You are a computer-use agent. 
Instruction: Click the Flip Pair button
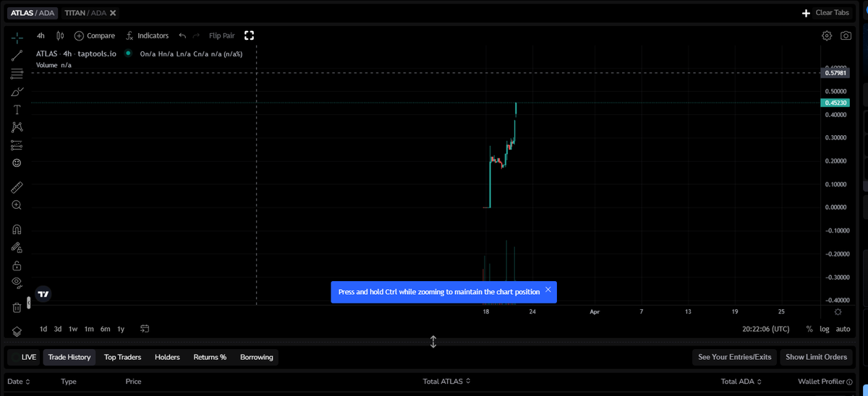(222, 35)
